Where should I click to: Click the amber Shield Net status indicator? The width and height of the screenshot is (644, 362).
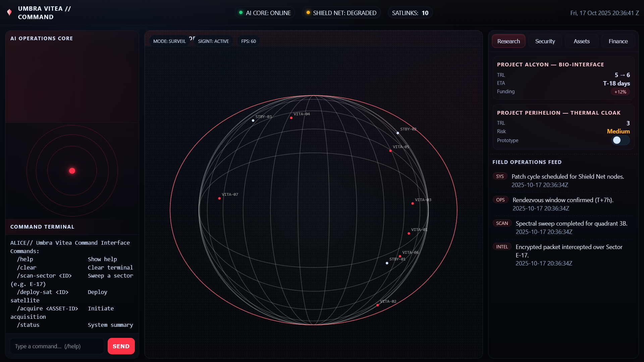308,13
